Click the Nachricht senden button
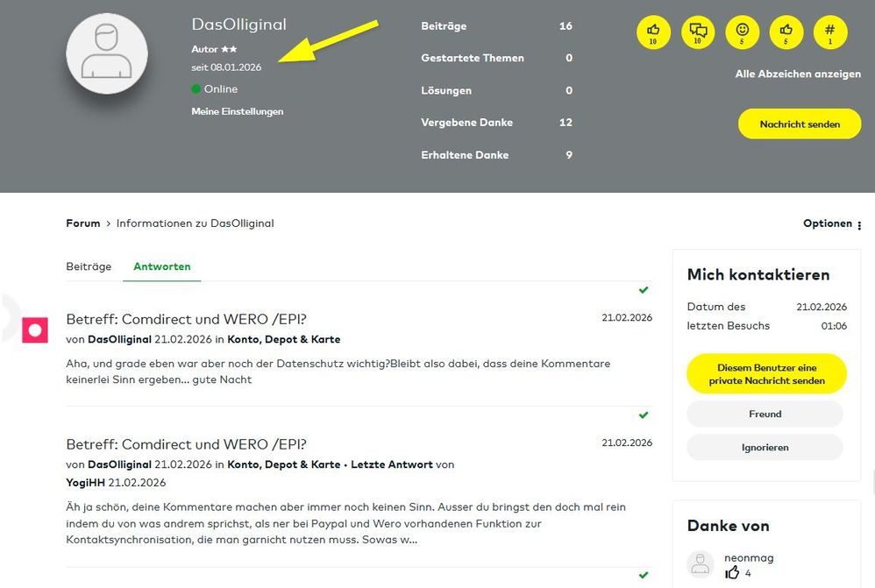 [x=799, y=124]
